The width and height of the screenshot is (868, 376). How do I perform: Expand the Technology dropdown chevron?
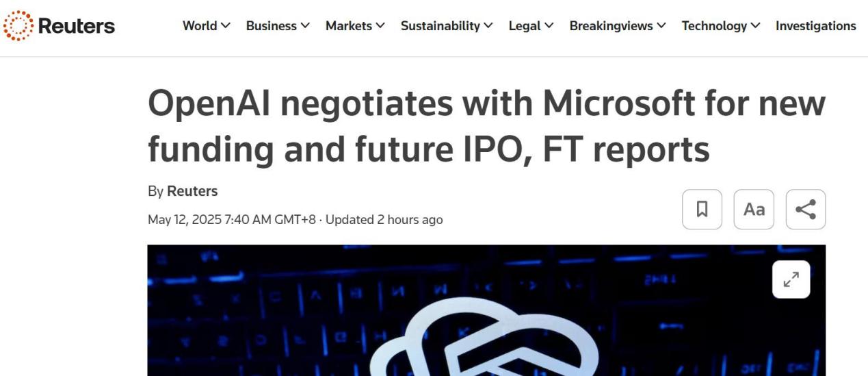755,26
